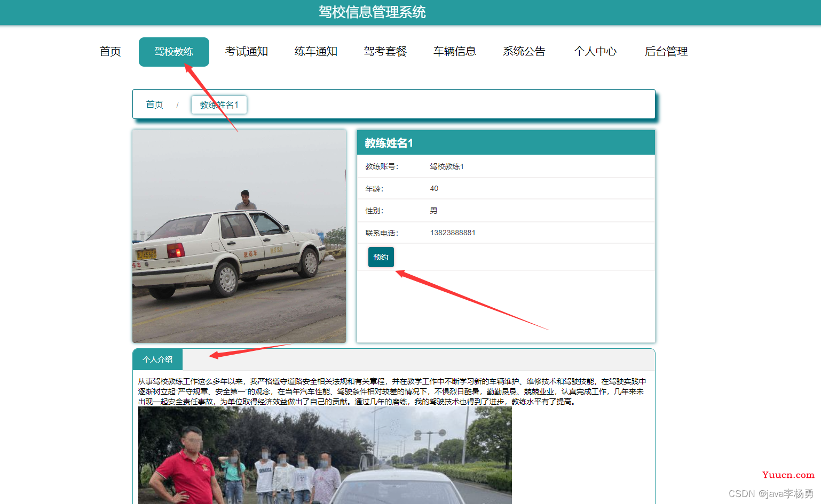Screen dimensions: 821x504
Task: Select the 驾校教练 navigation tab
Action: tap(174, 52)
